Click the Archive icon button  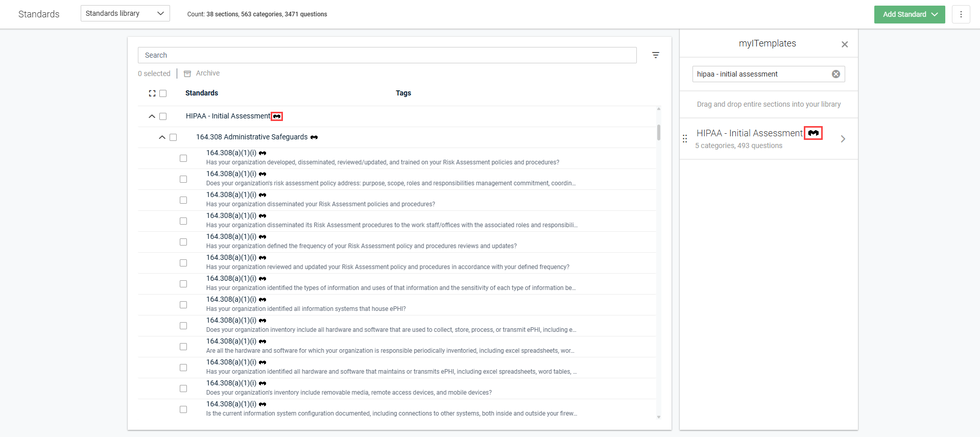click(x=187, y=74)
